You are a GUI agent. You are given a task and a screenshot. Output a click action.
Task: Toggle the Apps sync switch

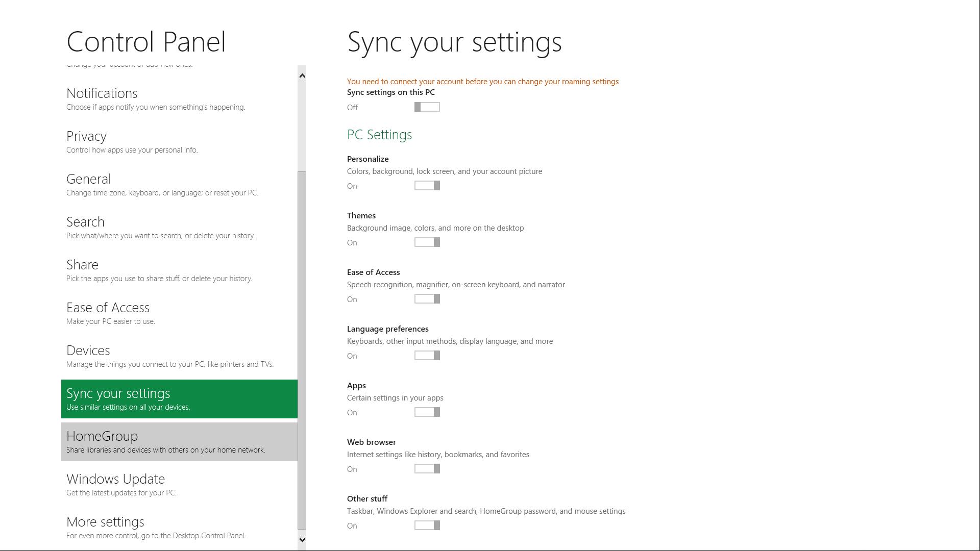point(427,412)
